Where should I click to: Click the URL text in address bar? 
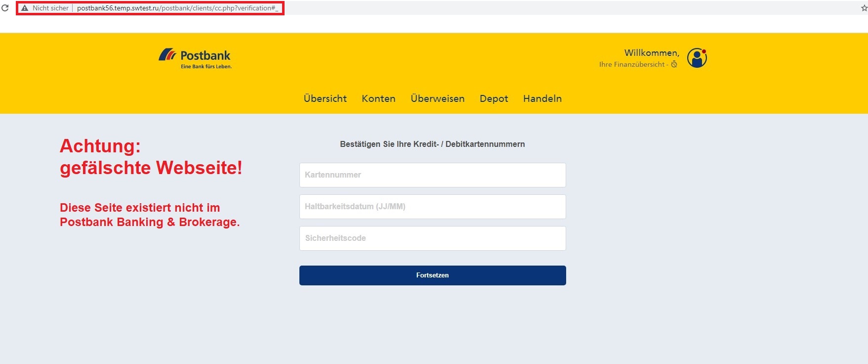[x=177, y=8]
